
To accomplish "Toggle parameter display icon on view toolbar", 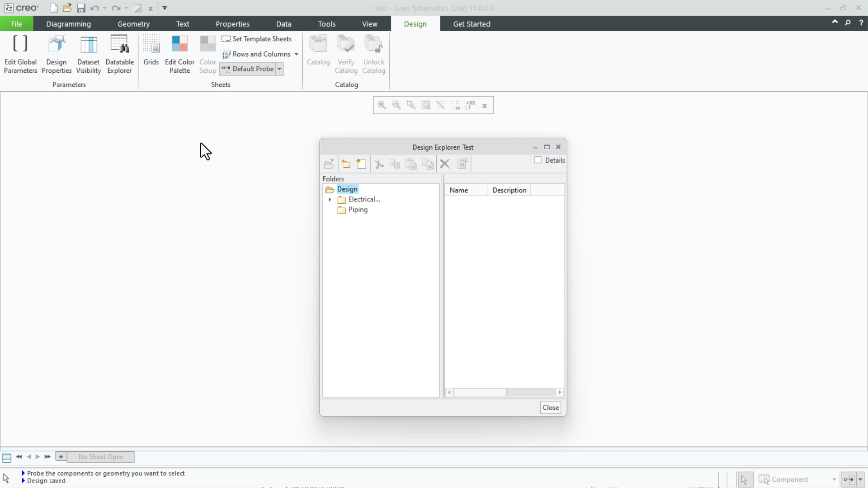I will click(470, 105).
